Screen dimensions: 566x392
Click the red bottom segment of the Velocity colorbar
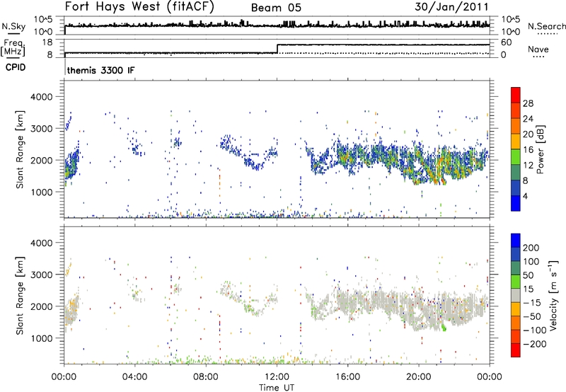(x=516, y=350)
